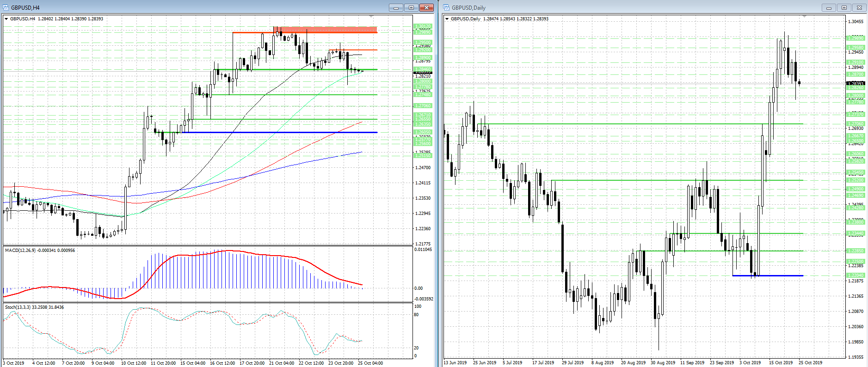This screenshot has width=868, height=367.
Task: Click the chart shift triangle on the Daily chart
Action: point(804,17)
